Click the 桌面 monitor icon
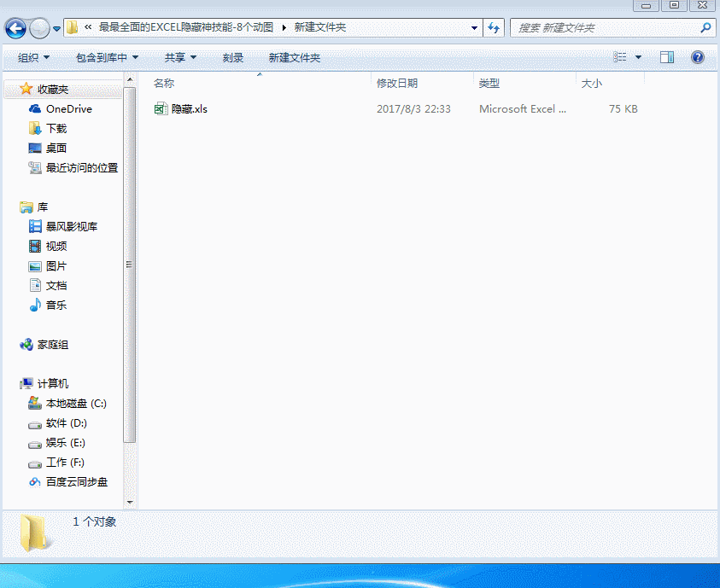This screenshot has width=720, height=588. click(x=35, y=148)
